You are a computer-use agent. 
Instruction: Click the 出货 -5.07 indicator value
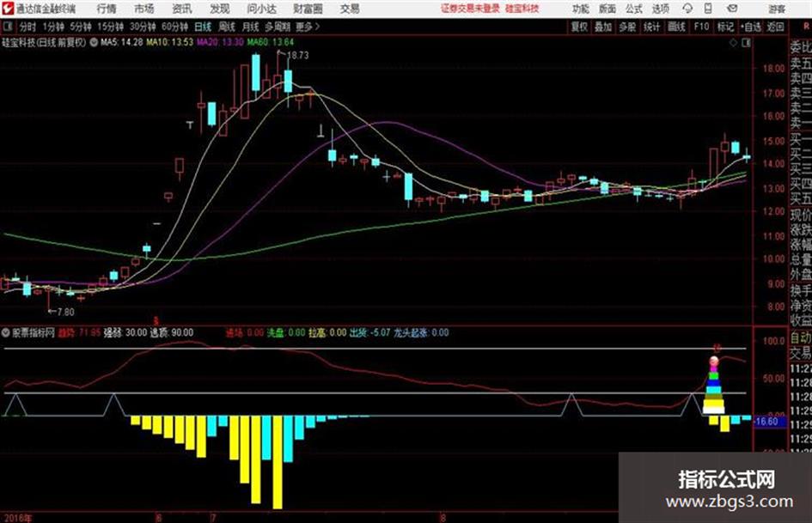[x=369, y=332]
